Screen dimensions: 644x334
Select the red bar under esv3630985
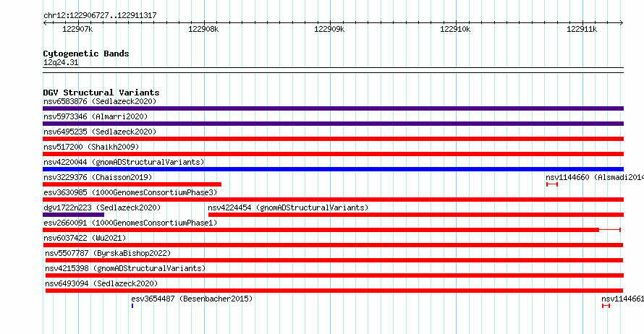tap(333, 200)
